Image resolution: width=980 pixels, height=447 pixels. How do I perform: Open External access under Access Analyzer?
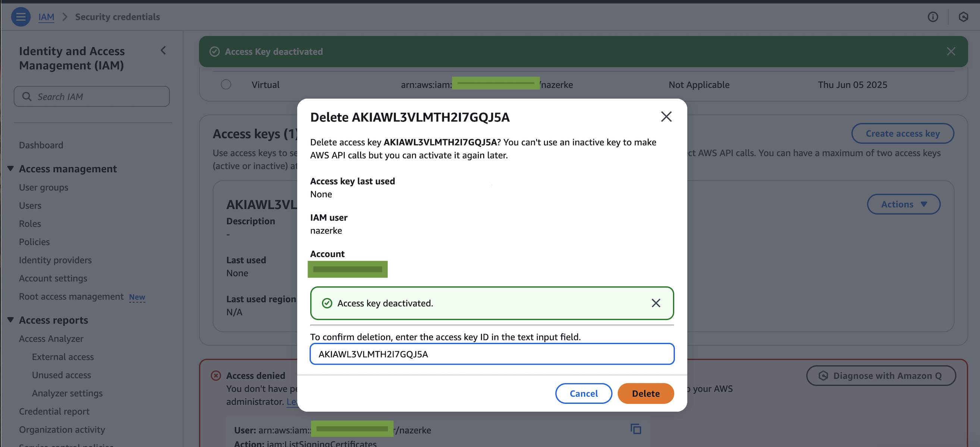click(x=63, y=357)
